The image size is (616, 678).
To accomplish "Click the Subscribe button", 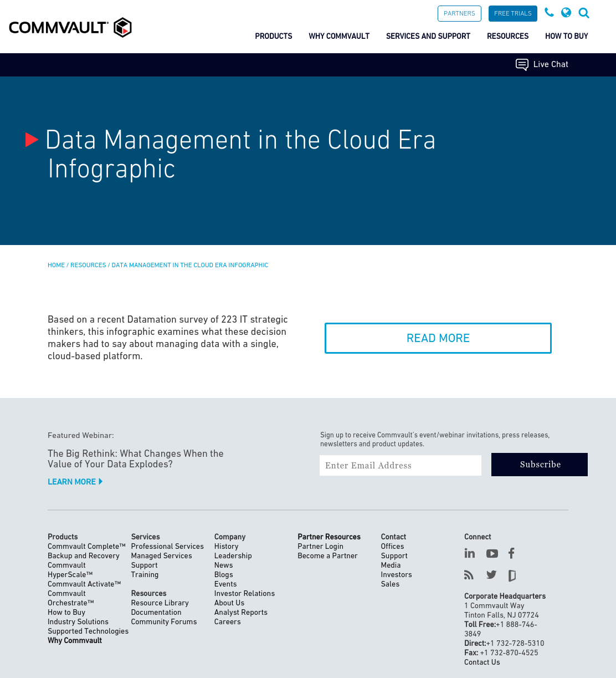I will [540, 465].
